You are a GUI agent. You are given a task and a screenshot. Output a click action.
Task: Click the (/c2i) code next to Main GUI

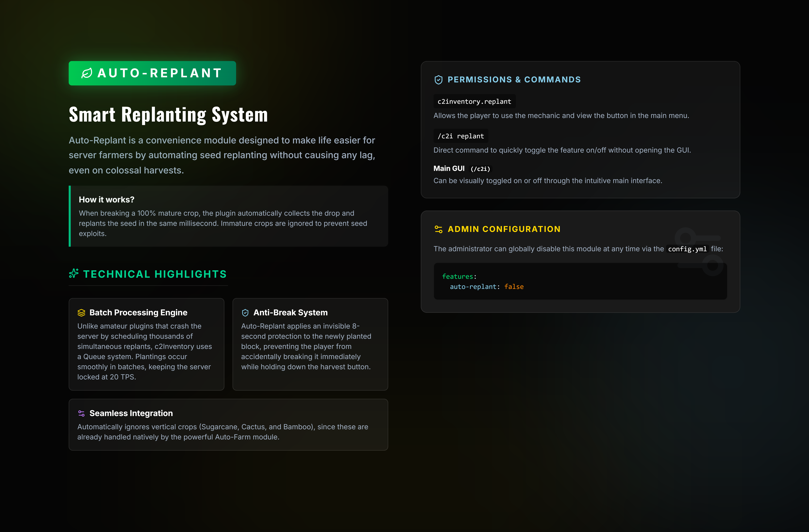point(480,169)
